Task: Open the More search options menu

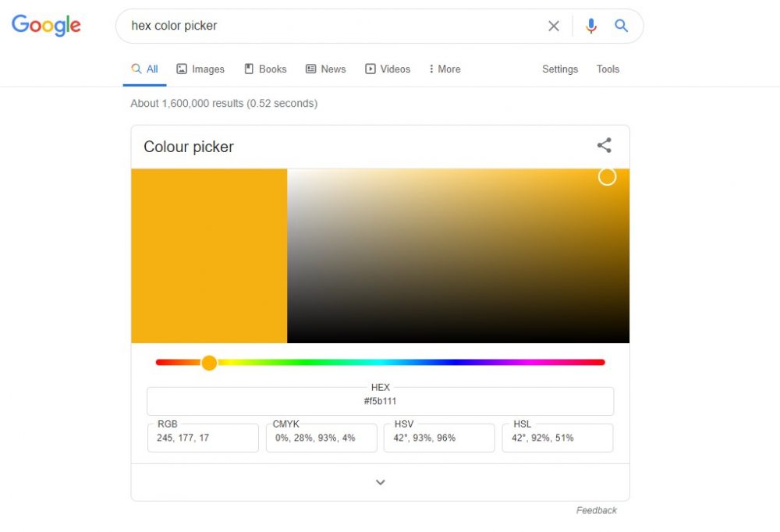Action: coord(445,69)
